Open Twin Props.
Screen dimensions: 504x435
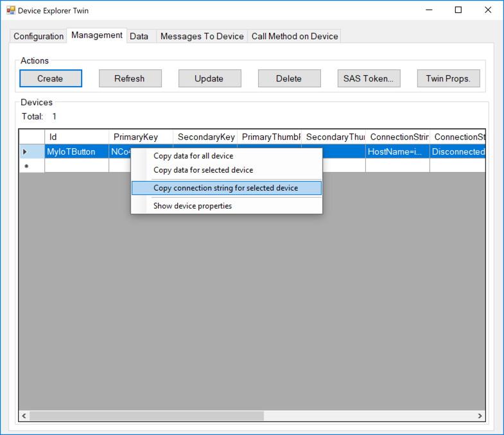click(448, 78)
